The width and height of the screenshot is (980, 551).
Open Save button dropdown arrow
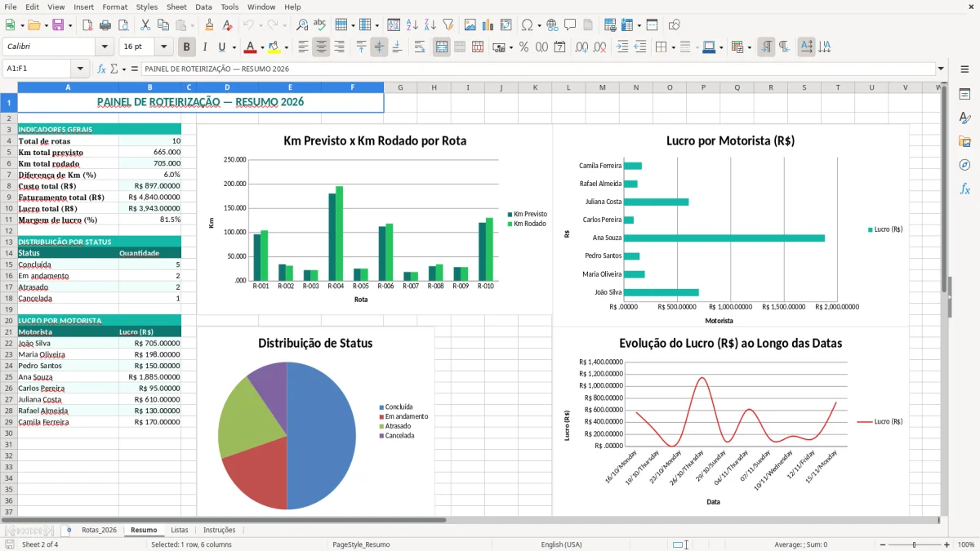point(70,25)
